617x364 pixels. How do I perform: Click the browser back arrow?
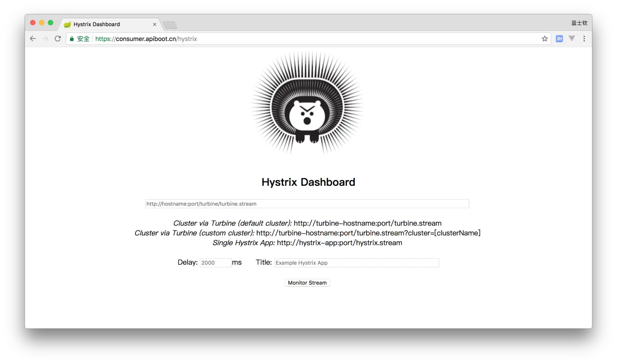pyautogui.click(x=33, y=39)
